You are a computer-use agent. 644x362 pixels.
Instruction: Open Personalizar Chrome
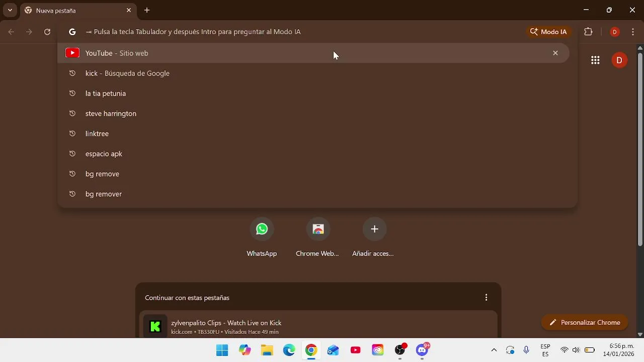[585, 322]
